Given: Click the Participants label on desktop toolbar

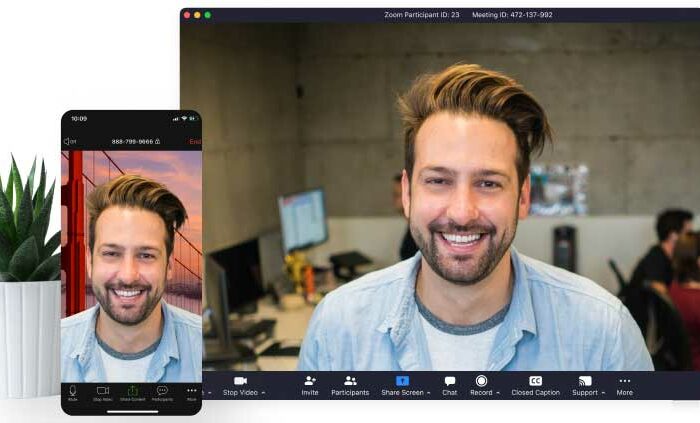Looking at the screenshot, I should [x=350, y=393].
